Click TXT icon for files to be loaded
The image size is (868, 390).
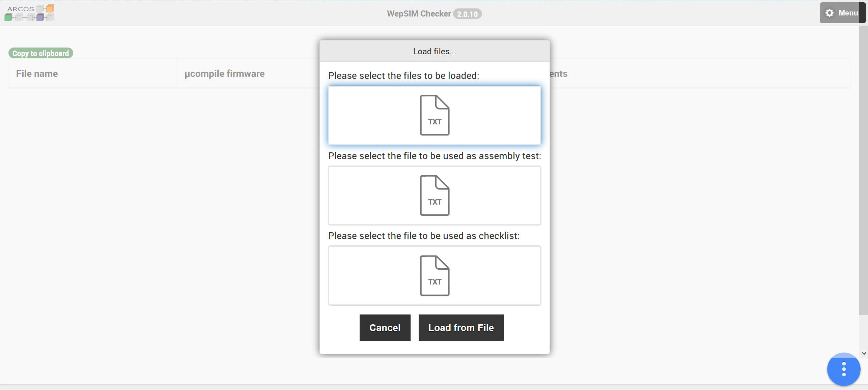pyautogui.click(x=435, y=115)
